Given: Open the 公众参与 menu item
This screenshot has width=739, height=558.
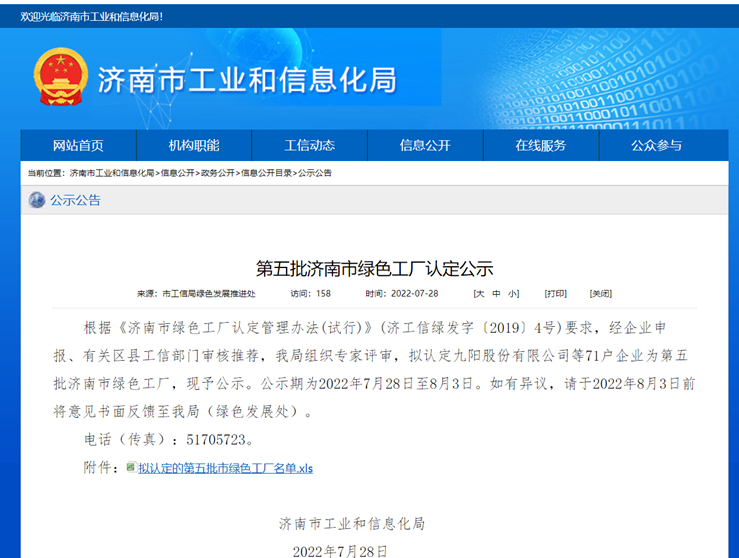Looking at the screenshot, I should (657, 146).
